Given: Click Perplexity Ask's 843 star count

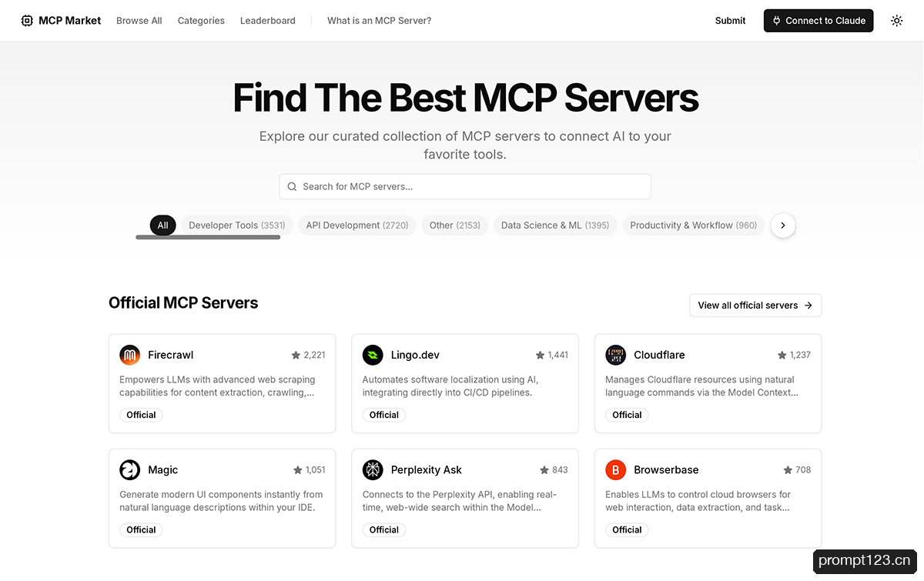Looking at the screenshot, I should 560,470.
